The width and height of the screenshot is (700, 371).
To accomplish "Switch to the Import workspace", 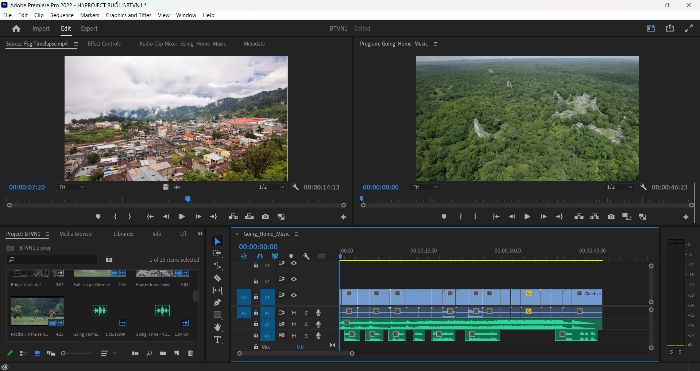I will point(41,29).
